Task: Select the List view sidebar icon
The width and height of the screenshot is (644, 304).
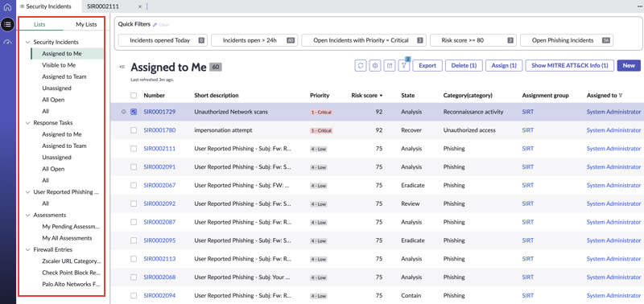Action: (x=7, y=25)
